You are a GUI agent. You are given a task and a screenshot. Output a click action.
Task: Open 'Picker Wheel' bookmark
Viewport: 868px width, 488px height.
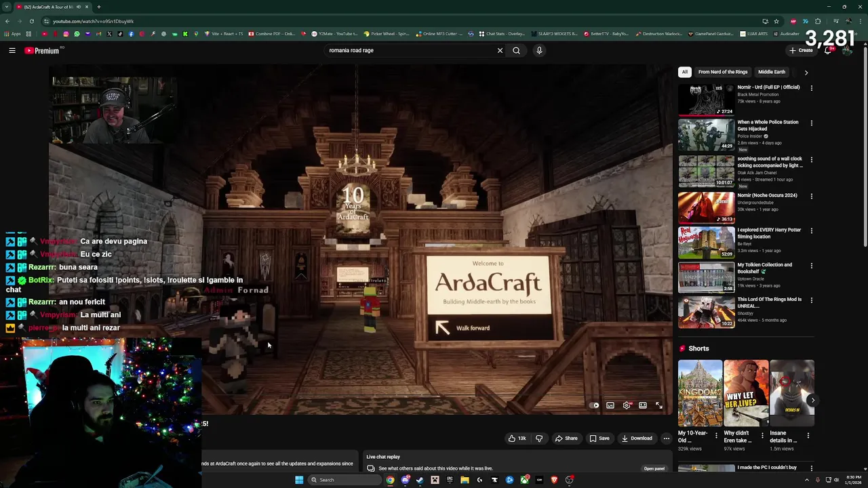click(387, 34)
